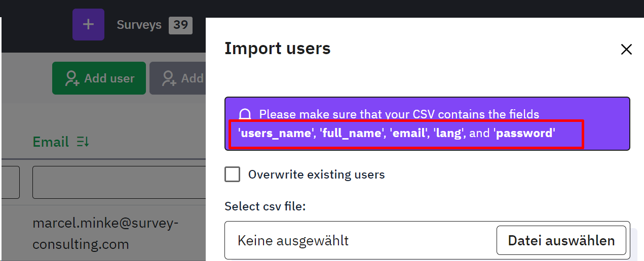Click the Select csv file label
Image resolution: width=644 pixels, height=261 pixels.
pyautogui.click(x=265, y=206)
